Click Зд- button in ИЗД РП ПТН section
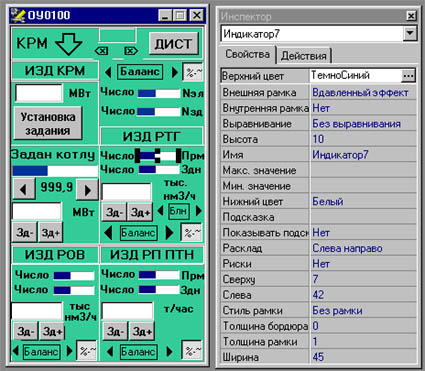Viewport: 425px width, 371px height. tap(115, 331)
